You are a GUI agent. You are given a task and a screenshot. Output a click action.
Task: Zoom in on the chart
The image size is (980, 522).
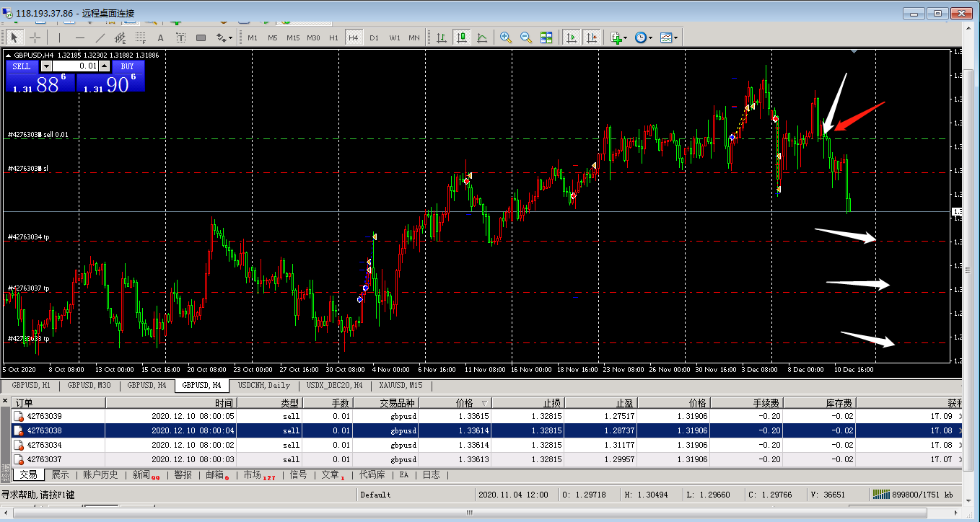point(506,37)
